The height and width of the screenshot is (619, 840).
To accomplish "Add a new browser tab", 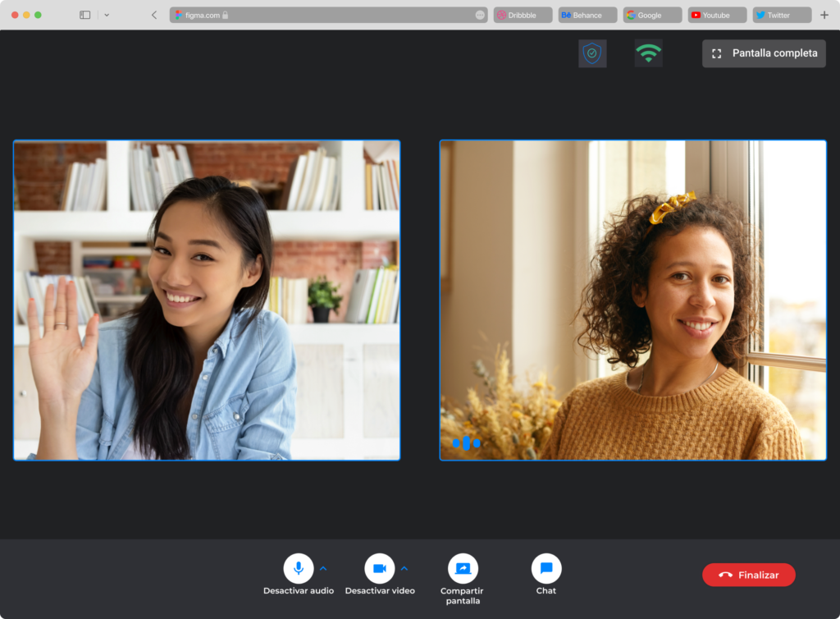I will (x=824, y=15).
